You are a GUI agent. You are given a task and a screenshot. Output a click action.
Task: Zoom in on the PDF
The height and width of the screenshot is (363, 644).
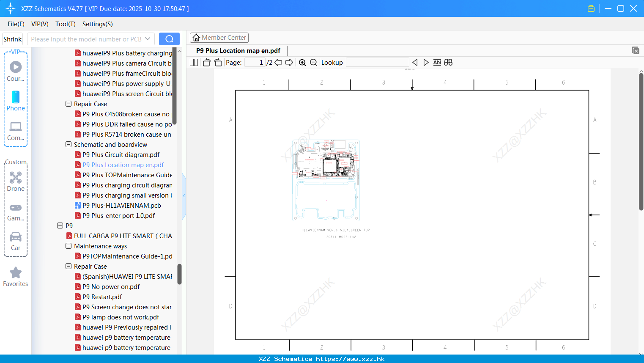click(302, 63)
